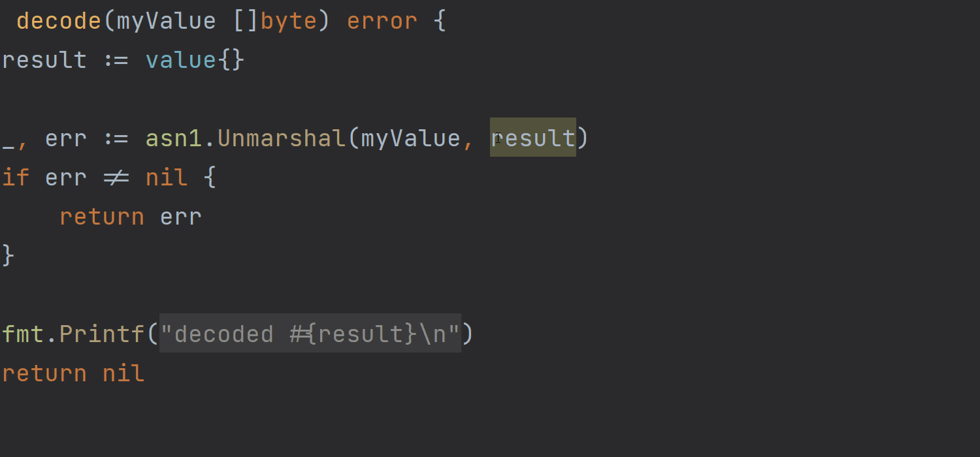This screenshot has width=980, height=457.
Task: Click the if keyword
Action: click(x=16, y=178)
